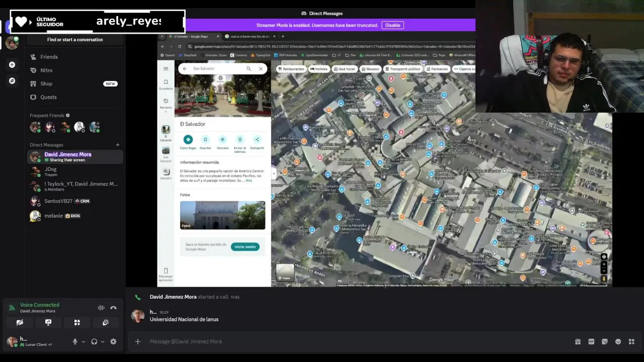Reload the Google Maps page

[180, 46]
